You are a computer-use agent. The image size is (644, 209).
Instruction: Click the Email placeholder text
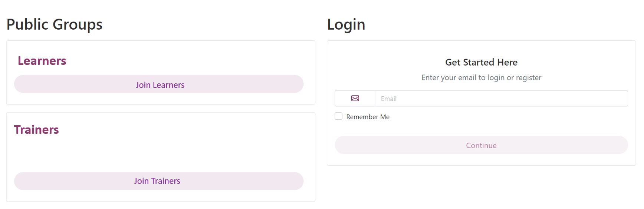click(x=389, y=99)
